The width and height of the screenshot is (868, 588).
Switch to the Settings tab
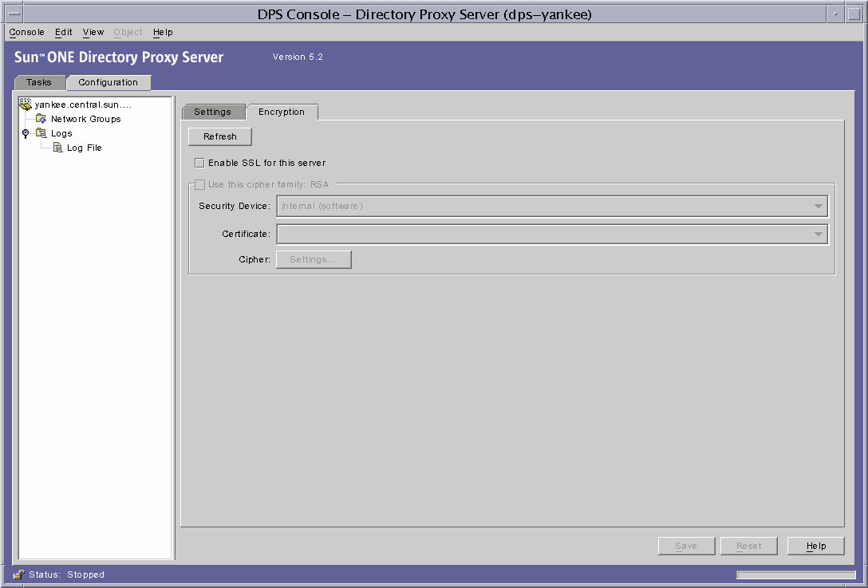pyautogui.click(x=213, y=112)
